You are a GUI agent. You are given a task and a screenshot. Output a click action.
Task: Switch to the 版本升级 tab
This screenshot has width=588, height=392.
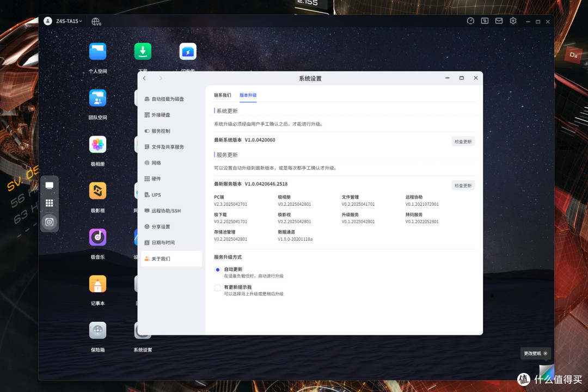248,95
